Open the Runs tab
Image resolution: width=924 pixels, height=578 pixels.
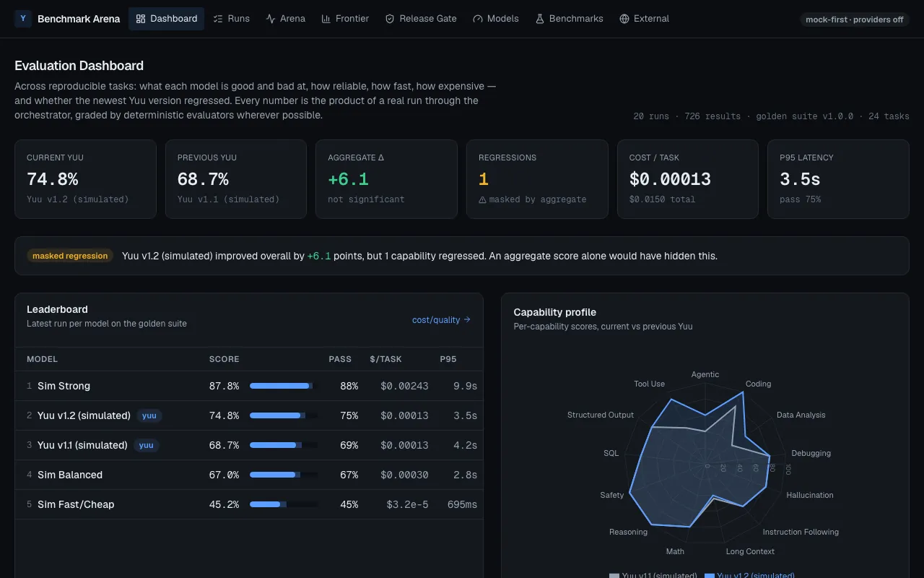[x=232, y=19]
